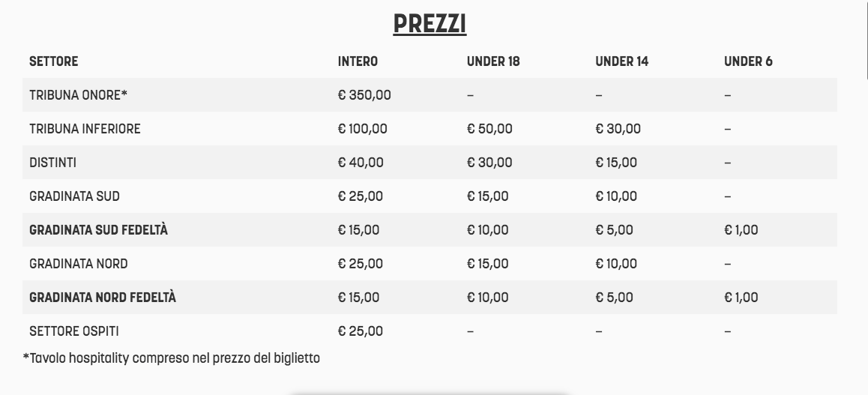Click DISTINTI under 18 price € 30,00

(x=489, y=163)
